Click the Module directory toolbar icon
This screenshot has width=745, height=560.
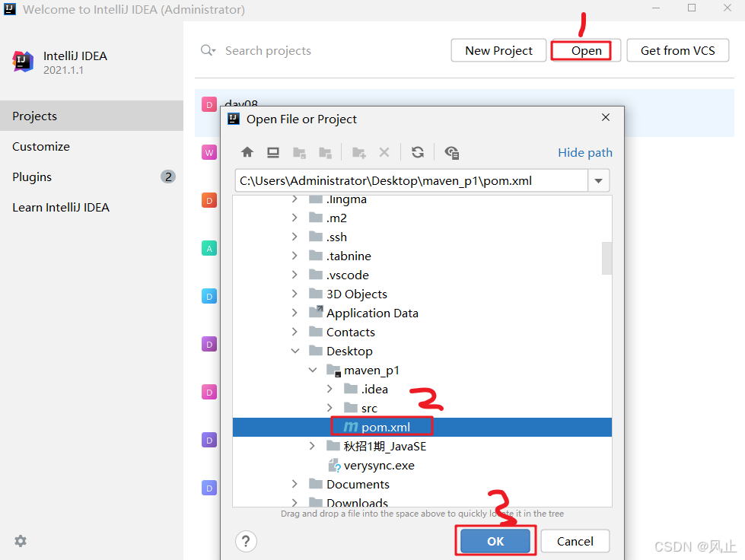tap(325, 152)
